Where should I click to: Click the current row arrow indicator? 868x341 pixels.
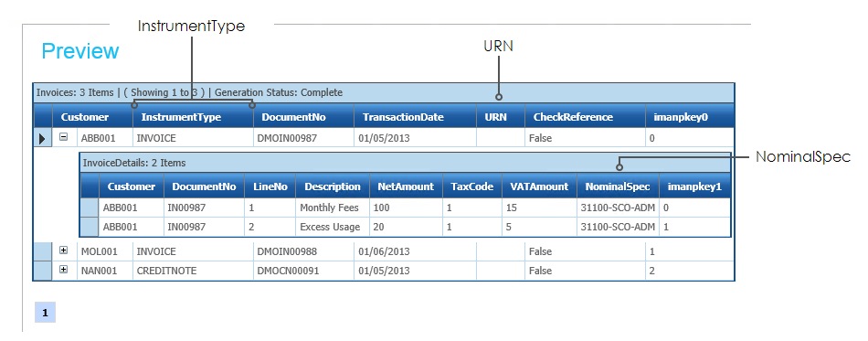(43, 138)
